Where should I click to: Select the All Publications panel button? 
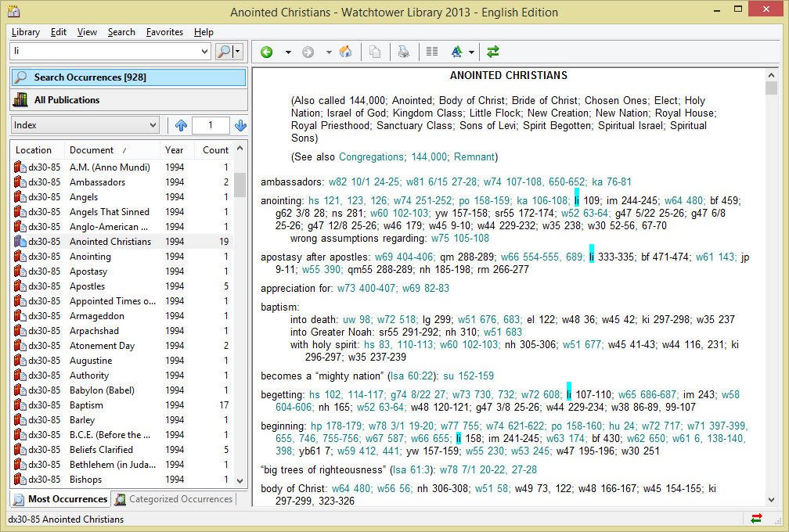pos(129,100)
